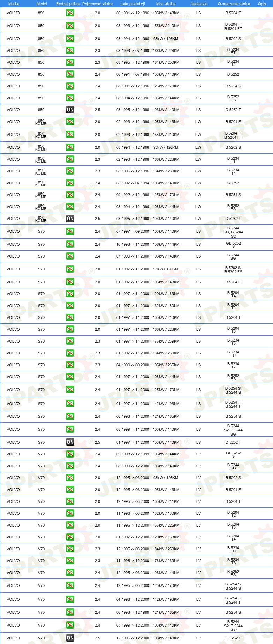Screen dimensions: 273x644
Task: Click the Lata produkcji column header
Action: [x=133, y=4]
